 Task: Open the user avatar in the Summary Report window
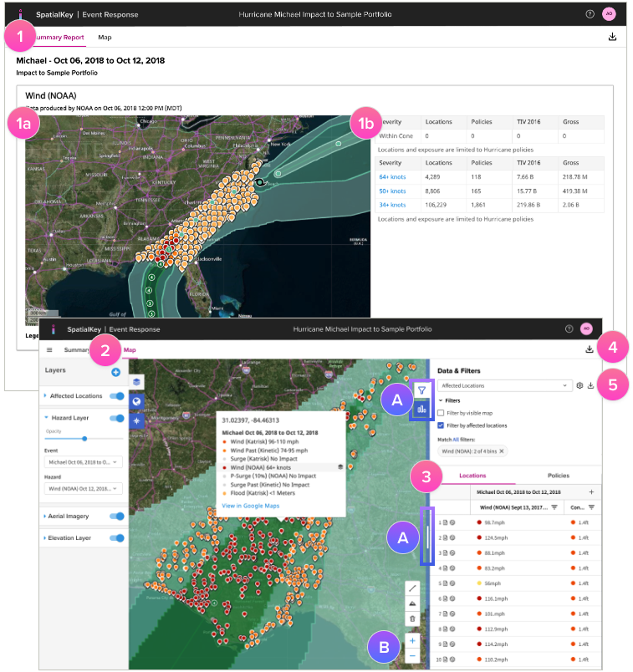coord(609,14)
